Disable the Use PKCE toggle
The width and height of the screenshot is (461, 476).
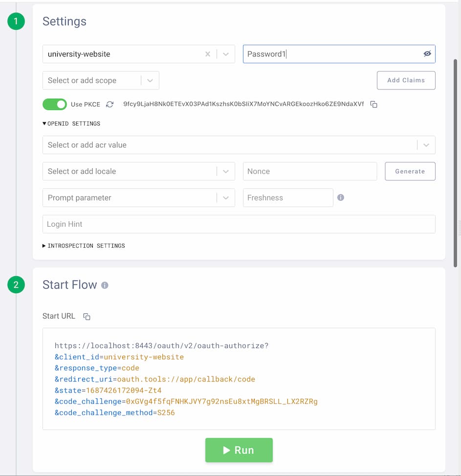click(x=54, y=104)
